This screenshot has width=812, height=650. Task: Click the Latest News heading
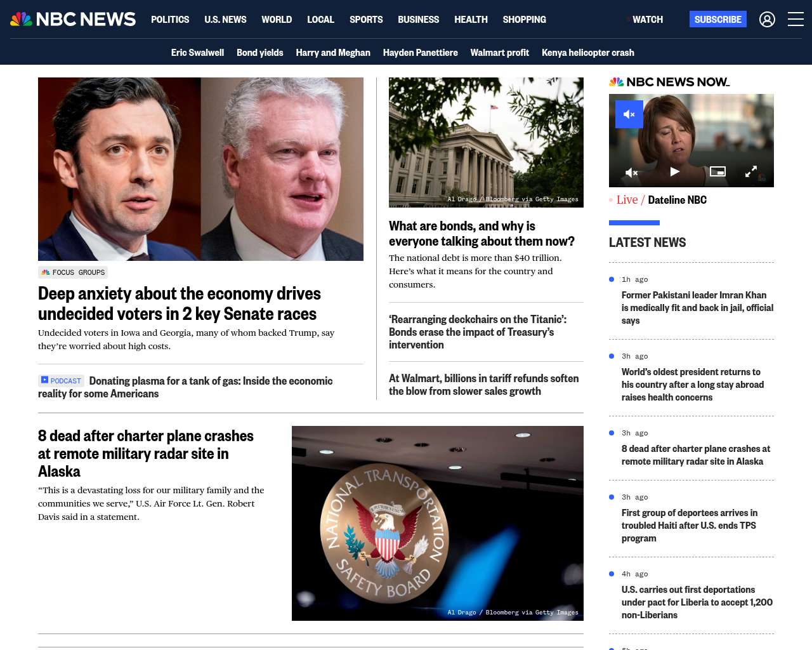pos(647,242)
